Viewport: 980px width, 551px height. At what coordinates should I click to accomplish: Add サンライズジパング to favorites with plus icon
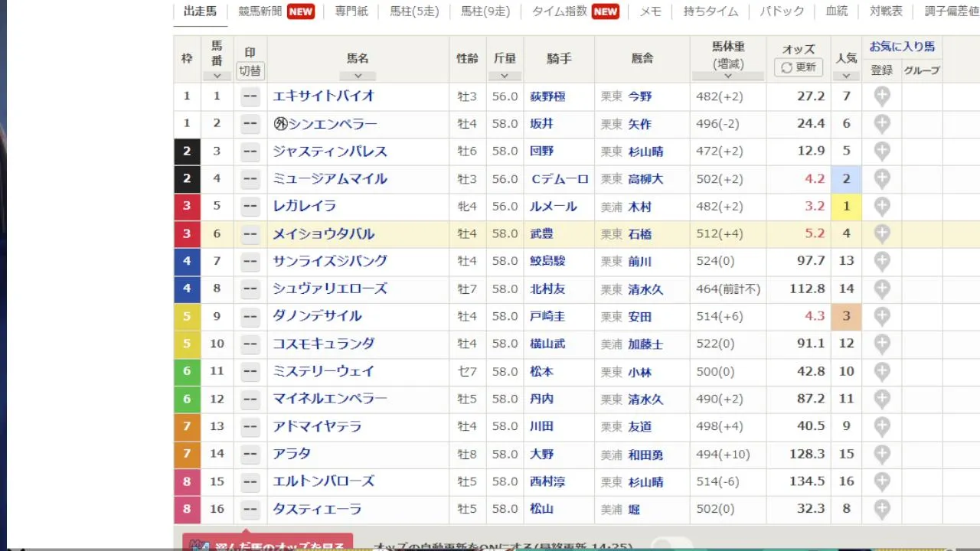click(882, 262)
